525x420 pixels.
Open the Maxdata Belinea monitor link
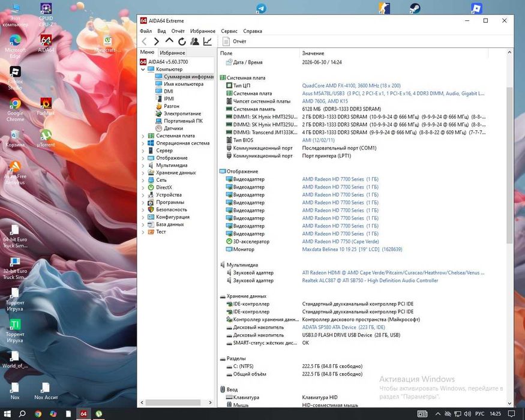(352, 250)
